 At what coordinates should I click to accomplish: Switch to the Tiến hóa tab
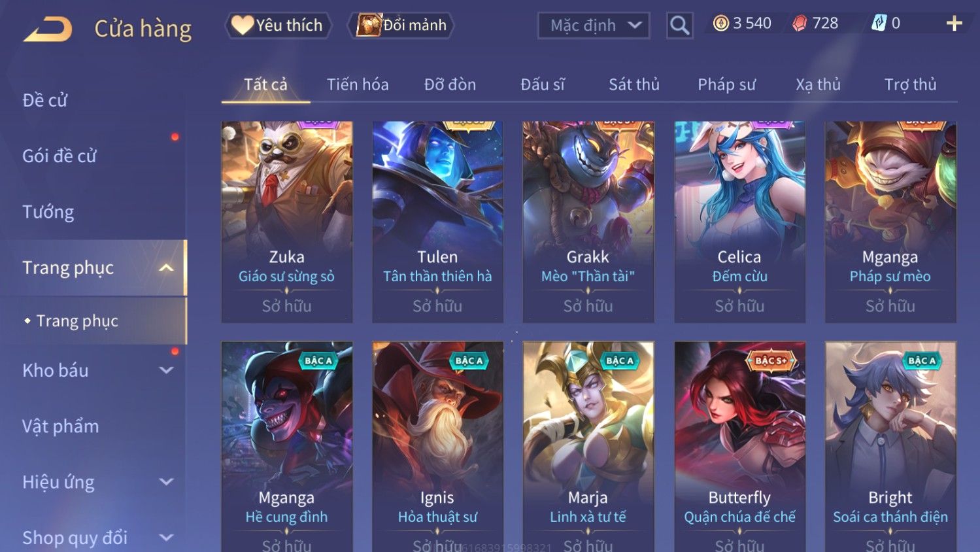point(358,84)
